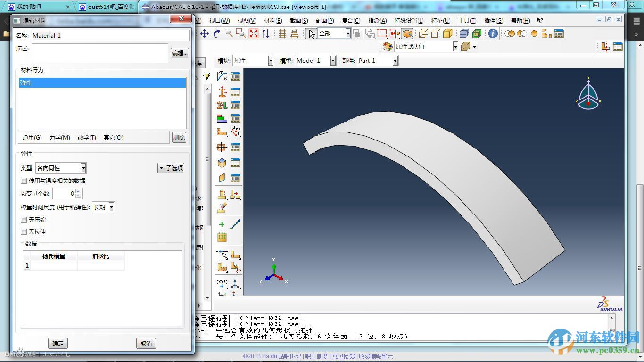Image resolution: width=644 pixels, height=362 pixels.
Task: Click the Create Stringer icon
Action: coord(222,178)
